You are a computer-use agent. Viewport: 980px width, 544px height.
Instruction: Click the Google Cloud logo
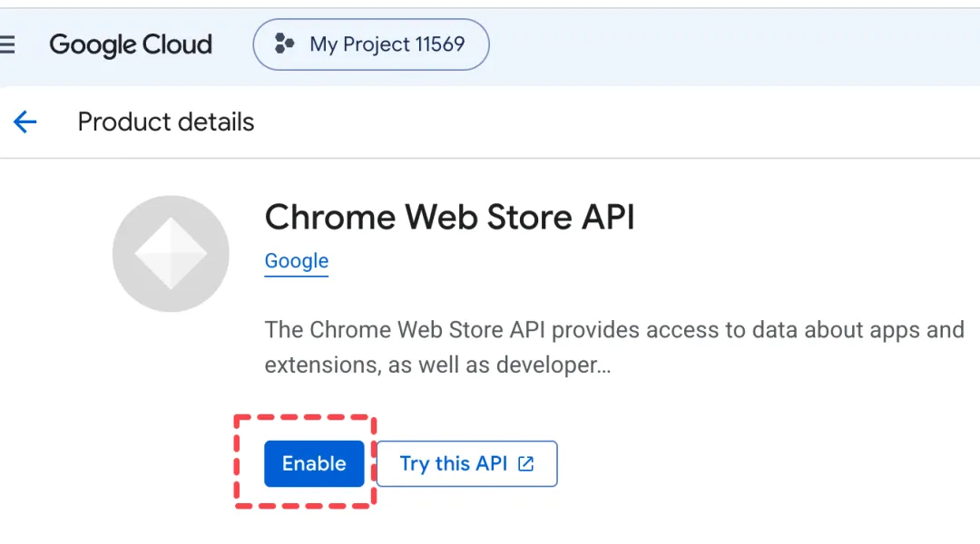[x=131, y=45]
